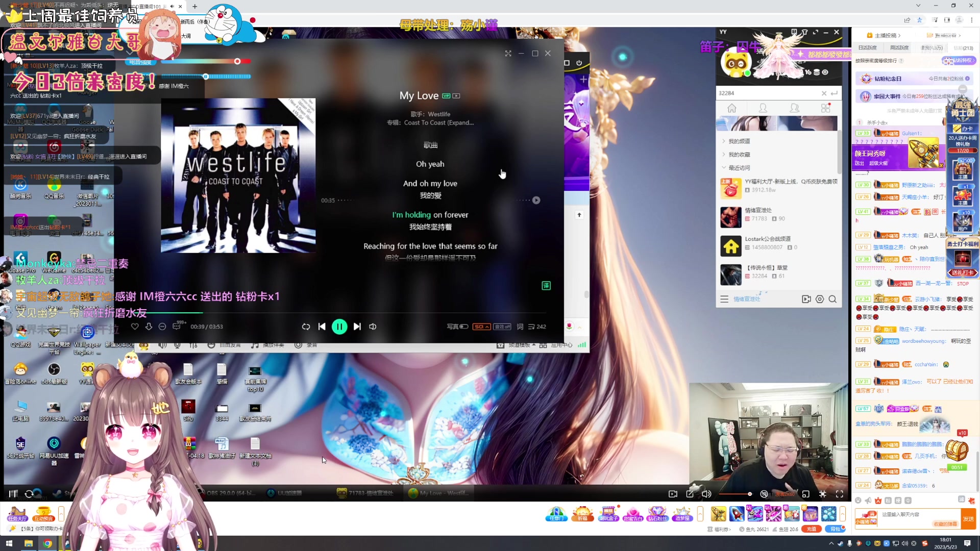Open the SQ sound quality dropdown
980x551 pixels.
[481, 327]
